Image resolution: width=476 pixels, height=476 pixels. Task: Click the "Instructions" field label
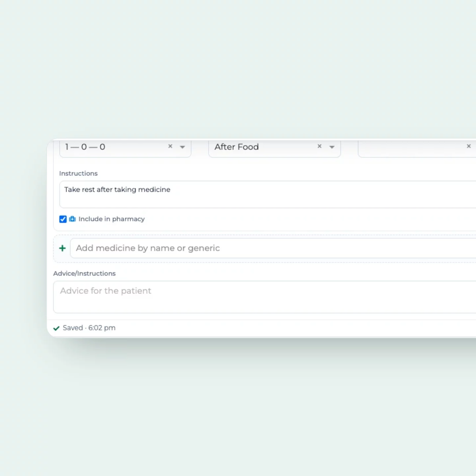(78, 173)
